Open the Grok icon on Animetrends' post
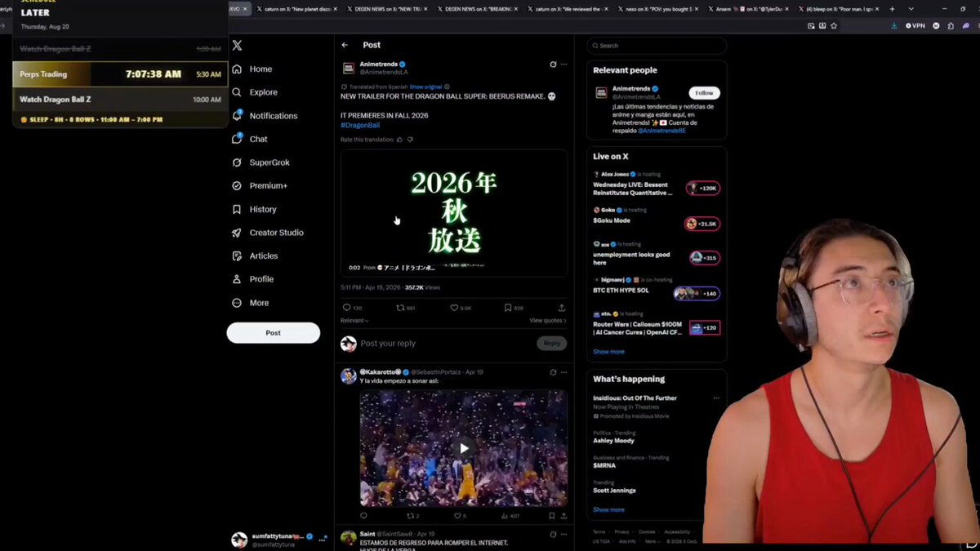This screenshot has width=980, height=551. coord(553,64)
